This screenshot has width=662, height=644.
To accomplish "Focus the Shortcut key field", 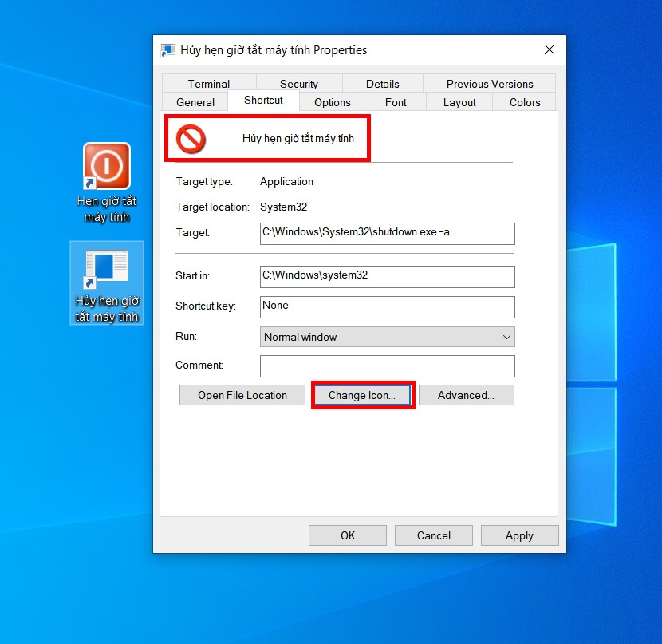I will [387, 307].
